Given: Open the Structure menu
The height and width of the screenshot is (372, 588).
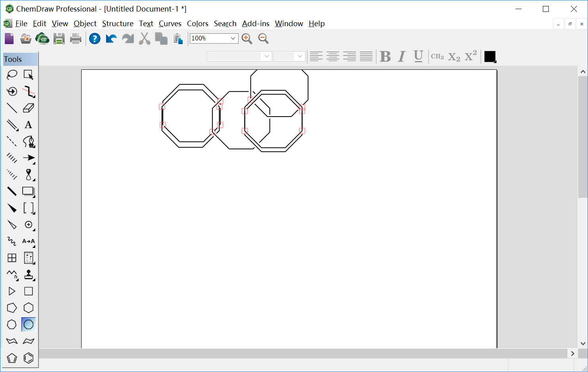Looking at the screenshot, I should point(118,23).
